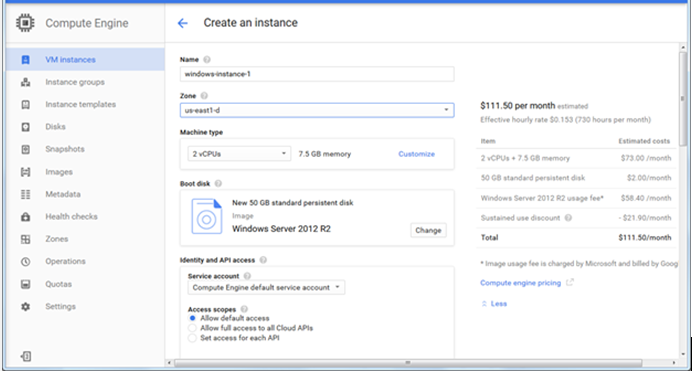Show help for Access scopes

[x=244, y=309]
